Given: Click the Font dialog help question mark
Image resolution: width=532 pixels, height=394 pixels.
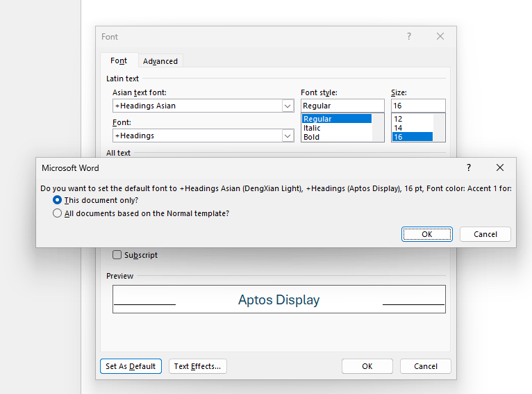Looking at the screenshot, I should tap(409, 36).
